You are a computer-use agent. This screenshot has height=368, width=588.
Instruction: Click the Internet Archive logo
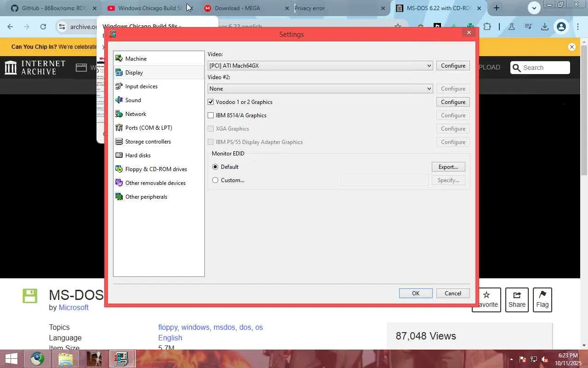tap(35, 68)
